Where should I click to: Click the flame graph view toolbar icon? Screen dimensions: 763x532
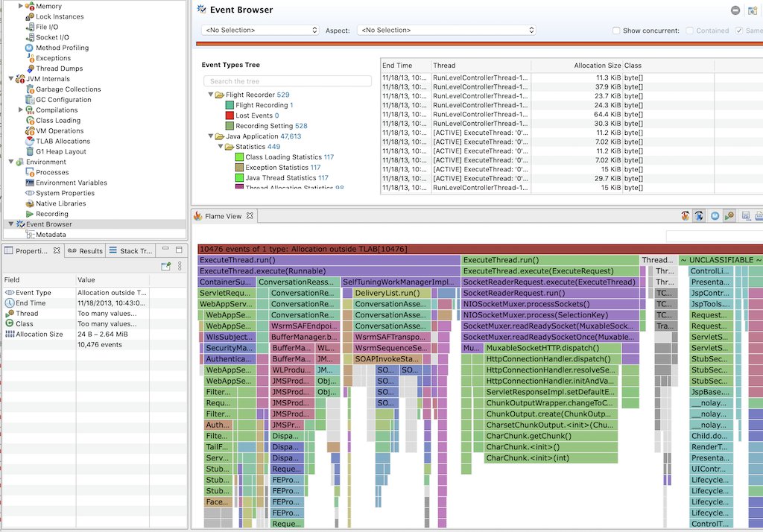(686, 216)
